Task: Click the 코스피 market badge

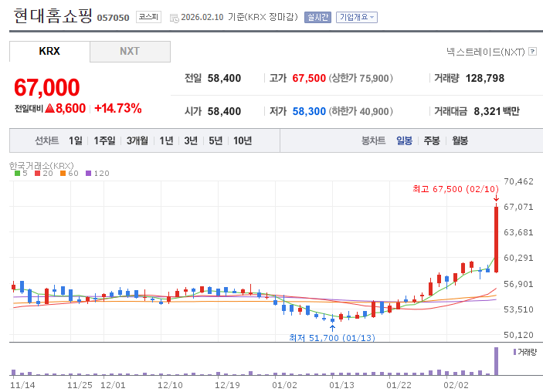Action: coord(148,17)
